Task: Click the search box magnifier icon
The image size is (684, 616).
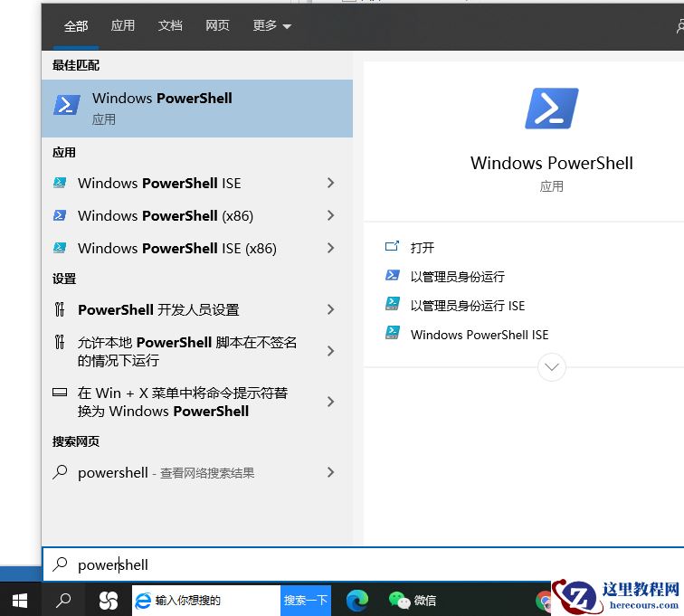Action: tap(60, 564)
